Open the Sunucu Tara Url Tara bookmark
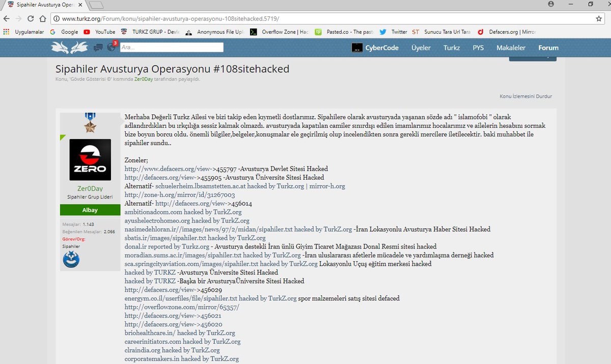This screenshot has width=611, height=364. [x=441, y=32]
